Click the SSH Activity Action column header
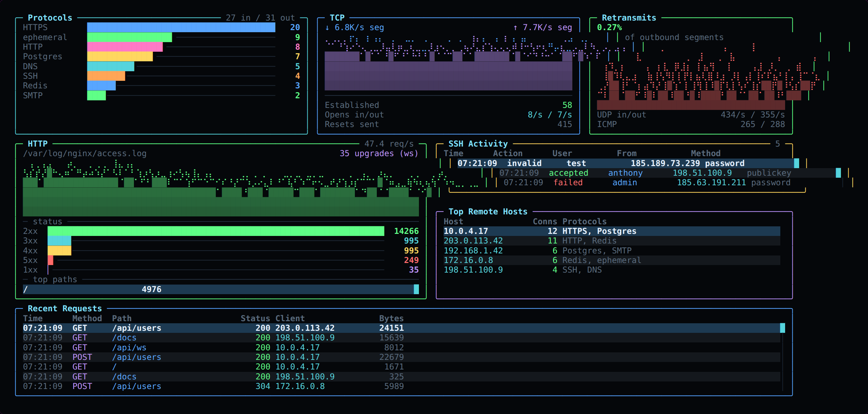This screenshot has width=868, height=414. (x=508, y=153)
